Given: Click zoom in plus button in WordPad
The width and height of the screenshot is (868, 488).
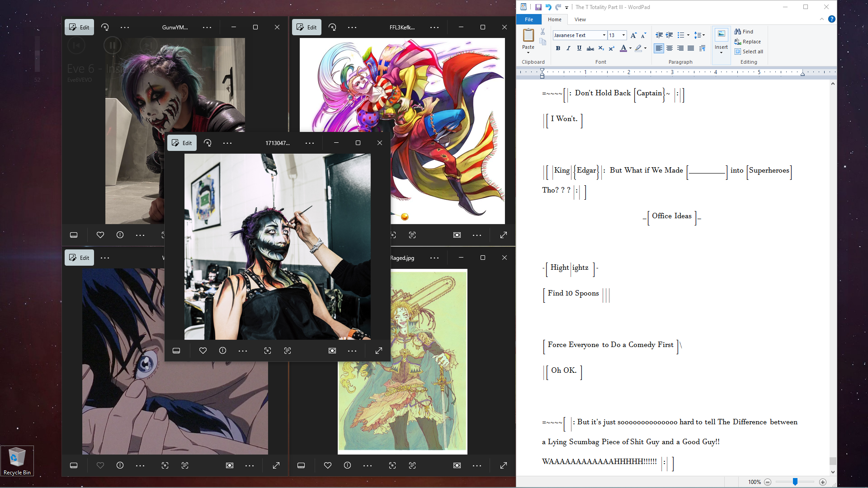Looking at the screenshot, I should (x=823, y=482).
